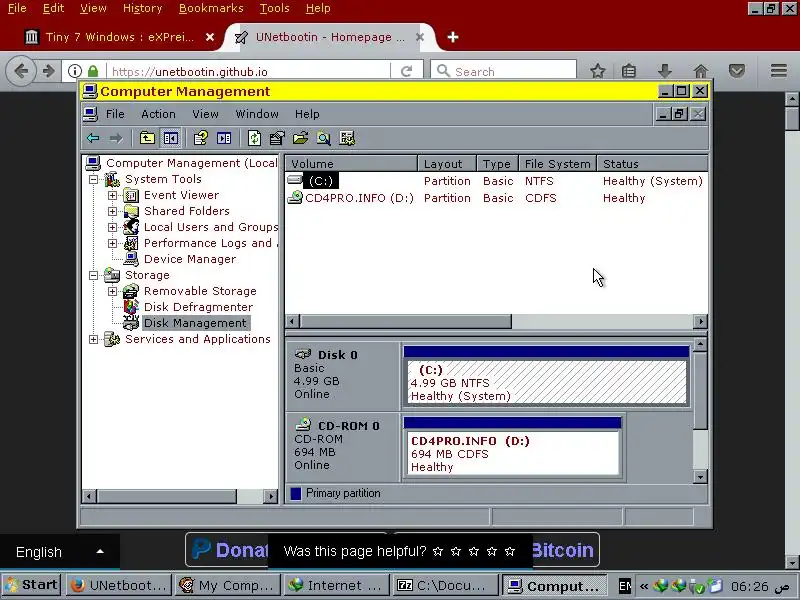Click the rightmost settings list toolbar icon
800x600 pixels.
[x=347, y=138]
